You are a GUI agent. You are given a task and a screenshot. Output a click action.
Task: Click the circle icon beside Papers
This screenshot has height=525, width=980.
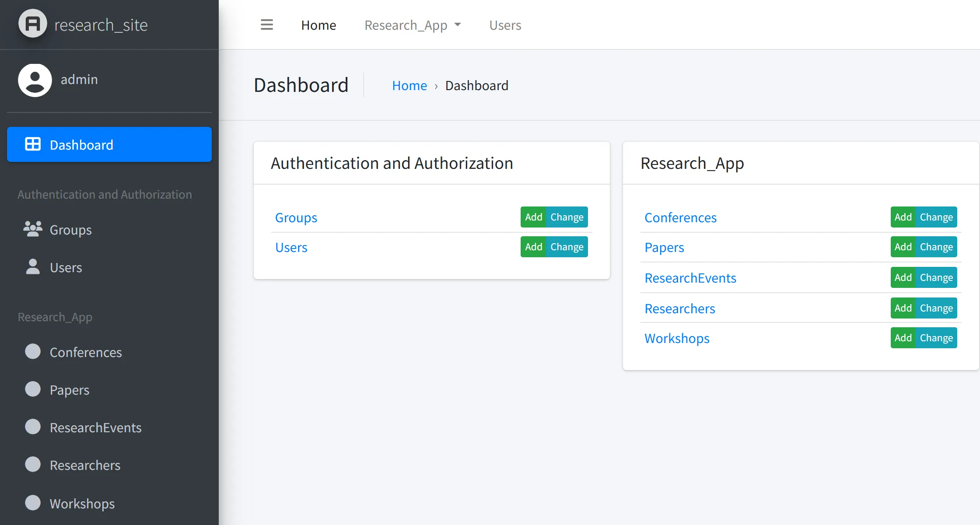coord(33,389)
